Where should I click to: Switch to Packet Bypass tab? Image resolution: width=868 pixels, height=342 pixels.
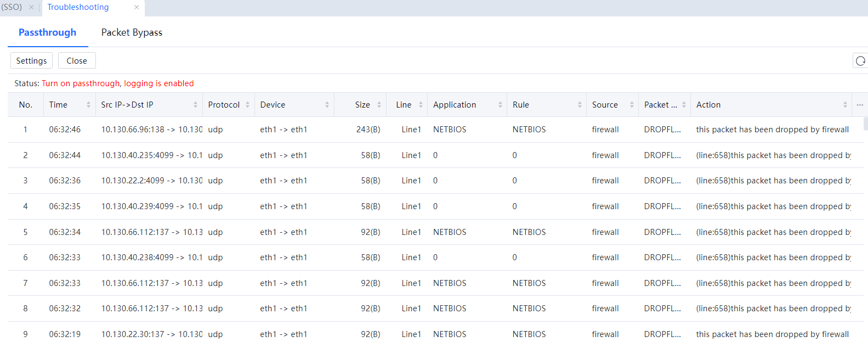[132, 32]
